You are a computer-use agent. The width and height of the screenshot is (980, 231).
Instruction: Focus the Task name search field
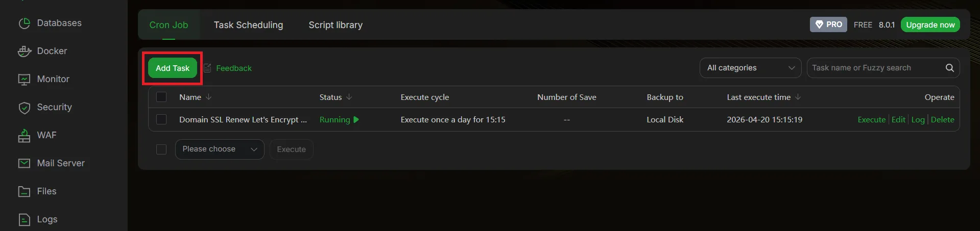[x=875, y=68]
